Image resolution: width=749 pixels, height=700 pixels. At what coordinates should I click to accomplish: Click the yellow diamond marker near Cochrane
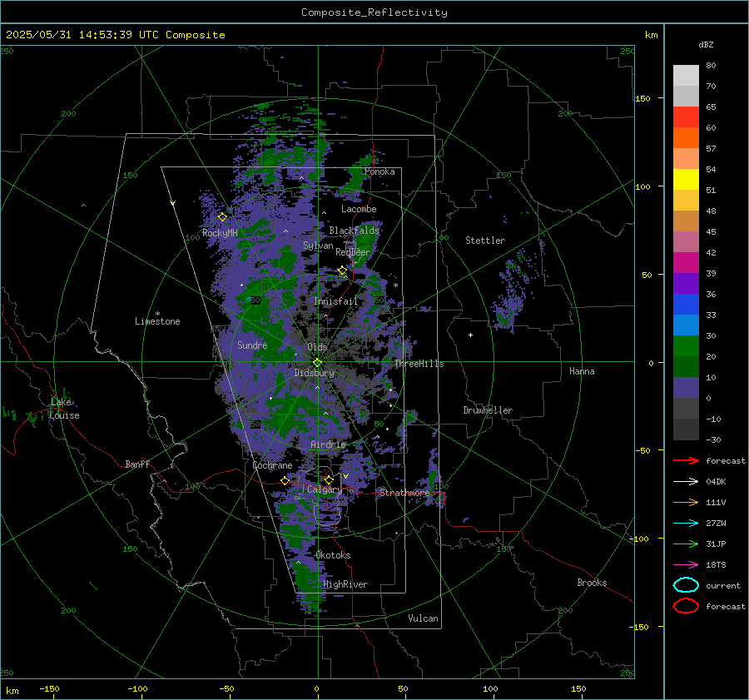click(285, 480)
